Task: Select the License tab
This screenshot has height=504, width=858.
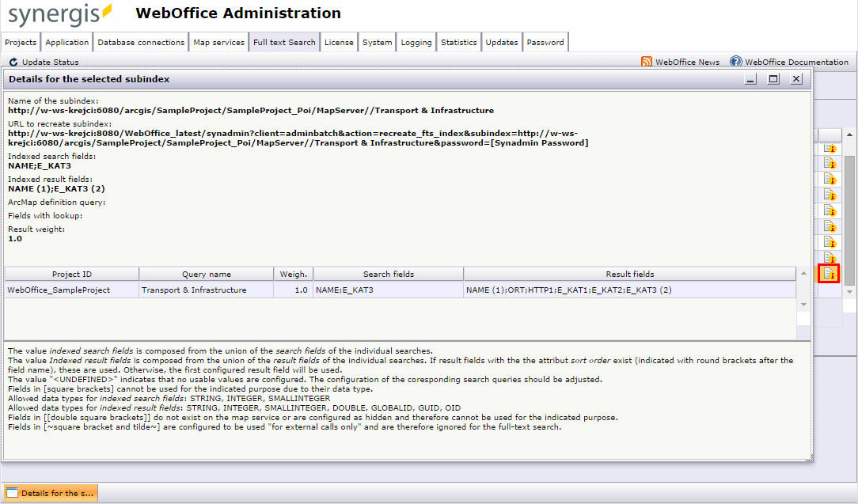Action: click(x=339, y=42)
